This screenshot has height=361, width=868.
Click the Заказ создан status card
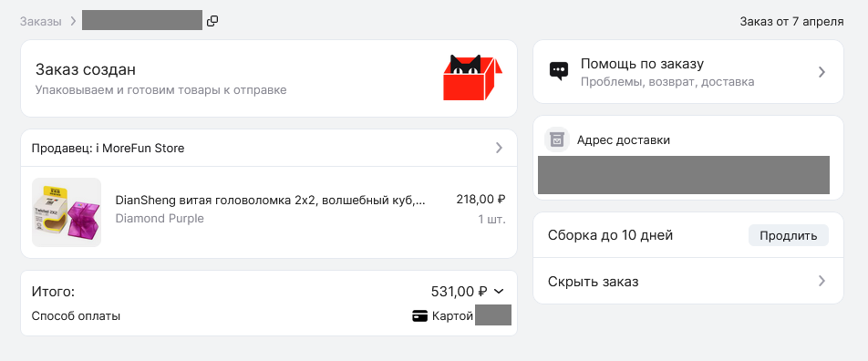click(269, 78)
